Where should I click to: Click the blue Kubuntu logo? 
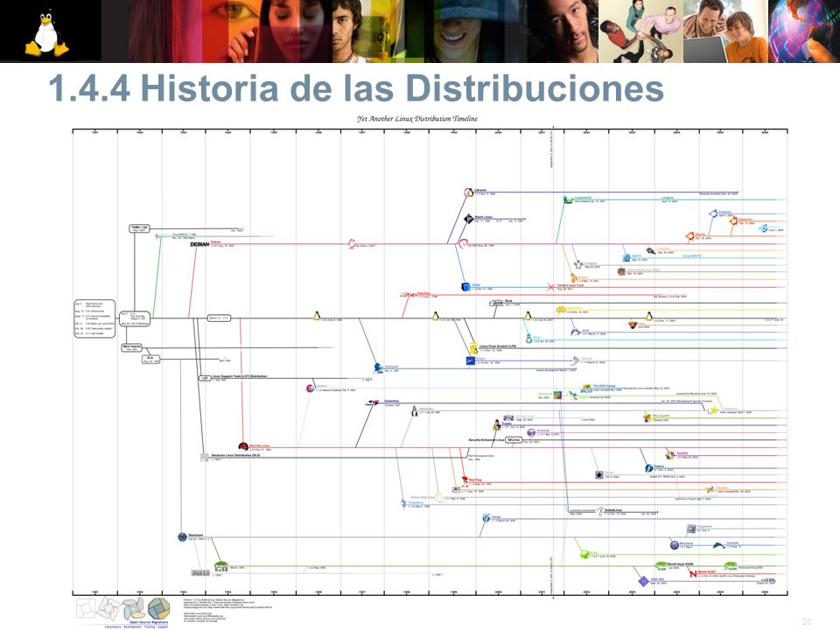tap(713, 213)
